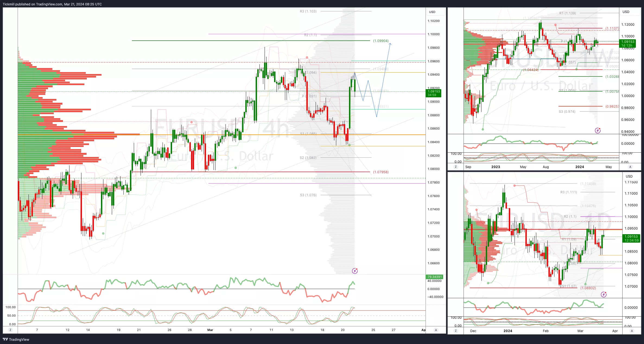This screenshot has height=344, width=644.
Task: Open the USD currency dropdown on daily chart
Action: (x=629, y=176)
